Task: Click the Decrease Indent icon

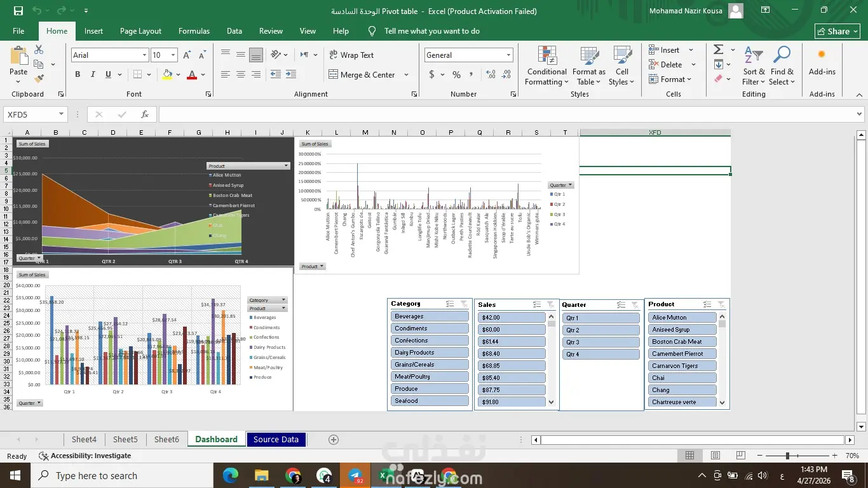Action: [x=276, y=74]
